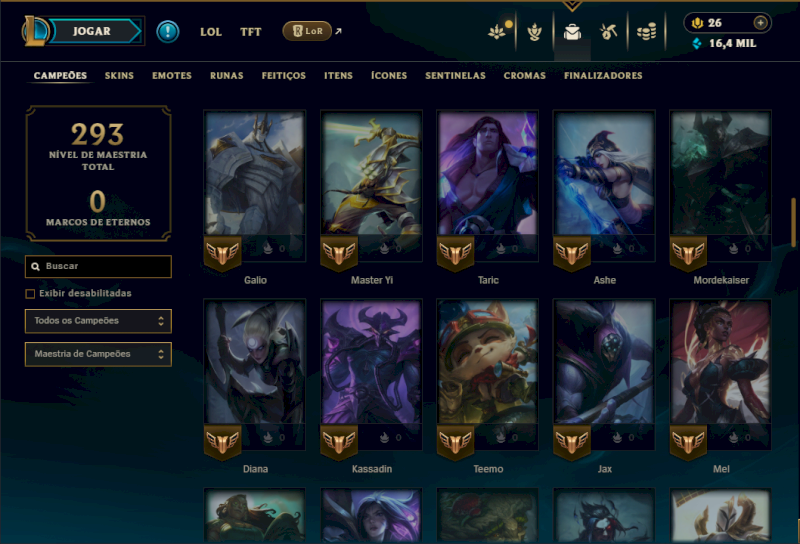Click the League of Legends logo
This screenshot has height=544, width=800.
35,31
